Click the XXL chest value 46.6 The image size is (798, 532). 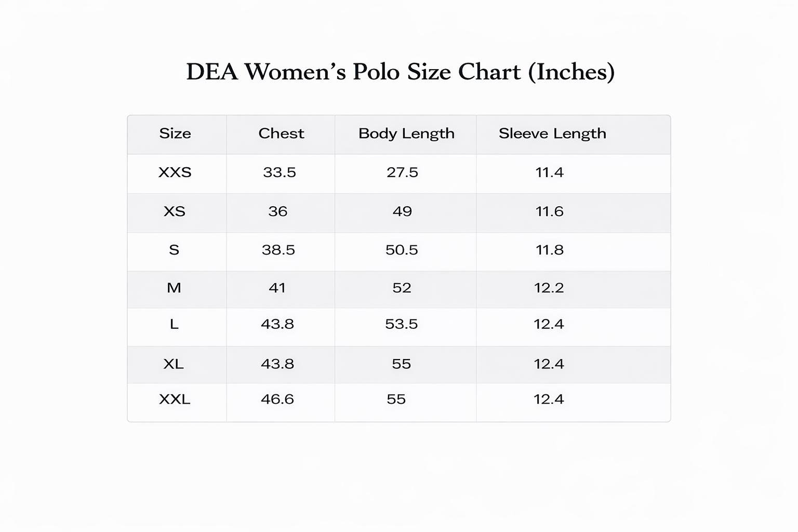277,399
